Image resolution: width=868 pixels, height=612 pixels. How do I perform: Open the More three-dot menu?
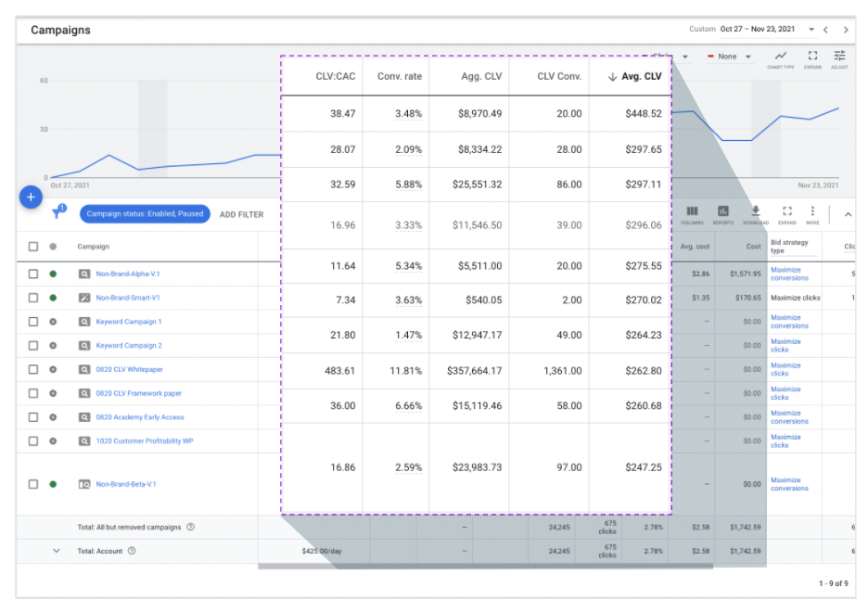[x=812, y=210]
